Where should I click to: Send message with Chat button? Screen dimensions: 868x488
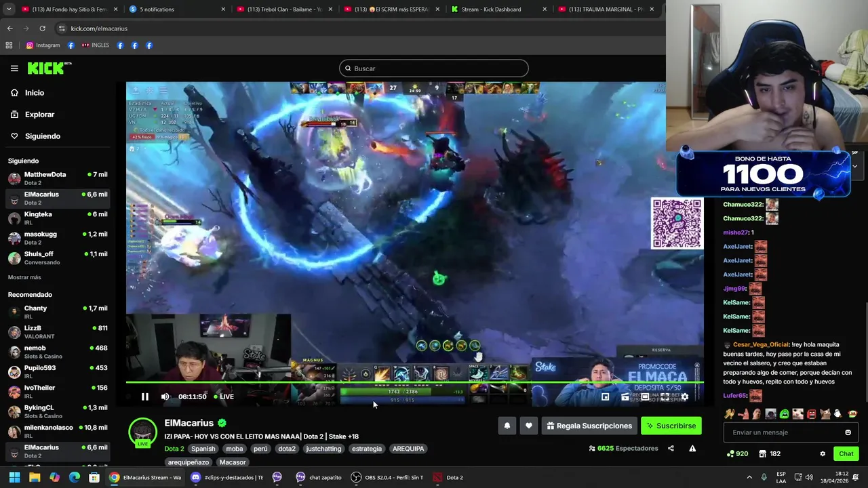846,453
